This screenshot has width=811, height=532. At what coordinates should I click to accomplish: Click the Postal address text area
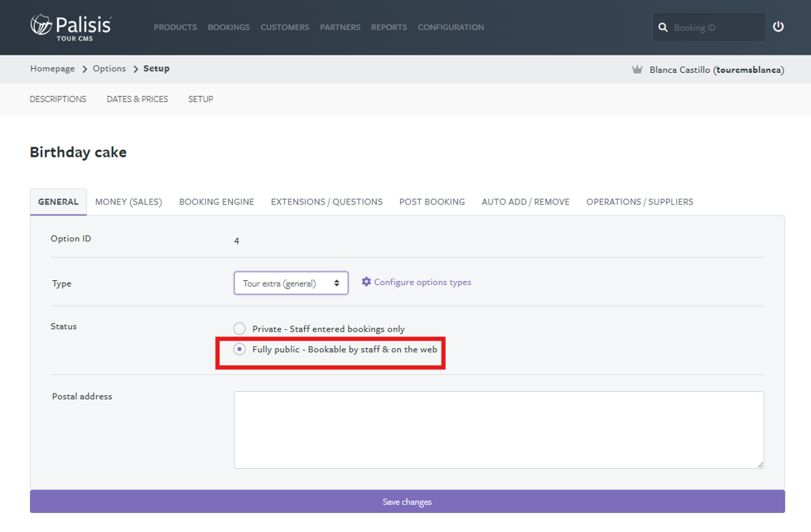[498, 429]
